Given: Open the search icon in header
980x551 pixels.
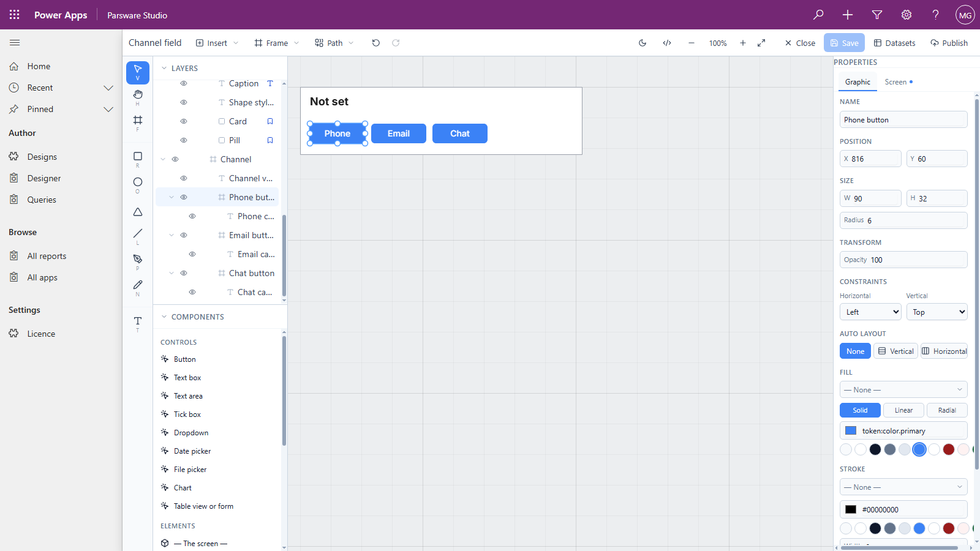Looking at the screenshot, I should [x=818, y=15].
